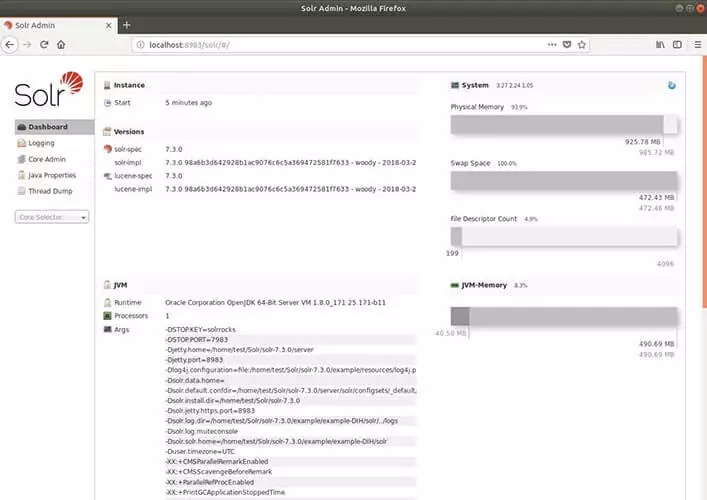The height and width of the screenshot is (500, 707).
Task: Click the Thread Dump icon in sidebar
Action: click(22, 191)
